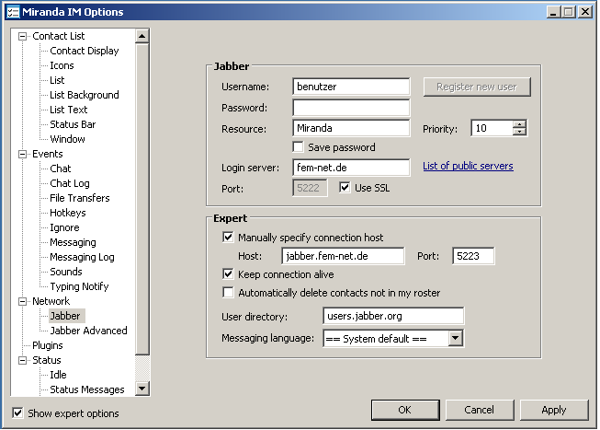Disable Keep connection alive option

228,274
